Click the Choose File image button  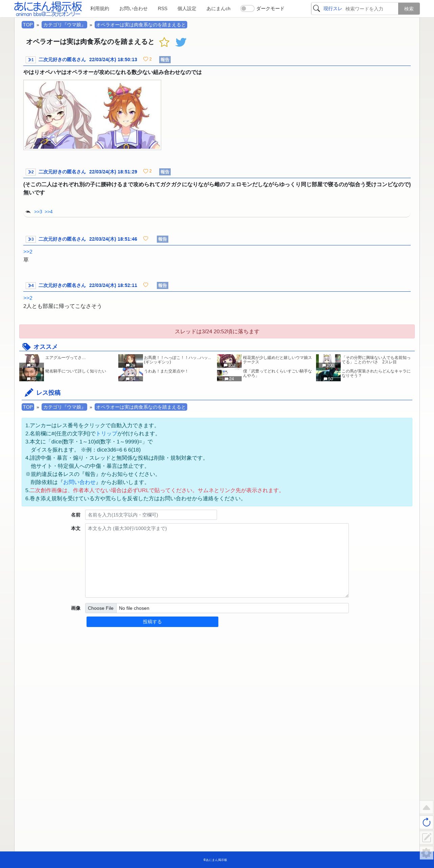[101, 608]
